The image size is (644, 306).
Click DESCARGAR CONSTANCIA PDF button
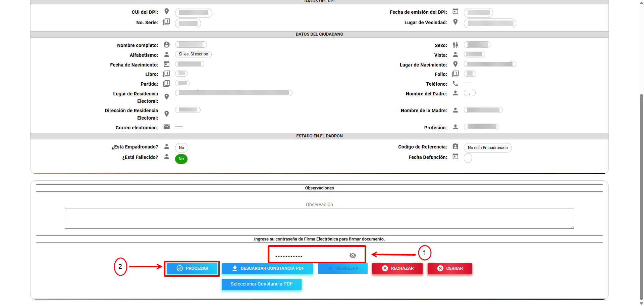[267, 268]
